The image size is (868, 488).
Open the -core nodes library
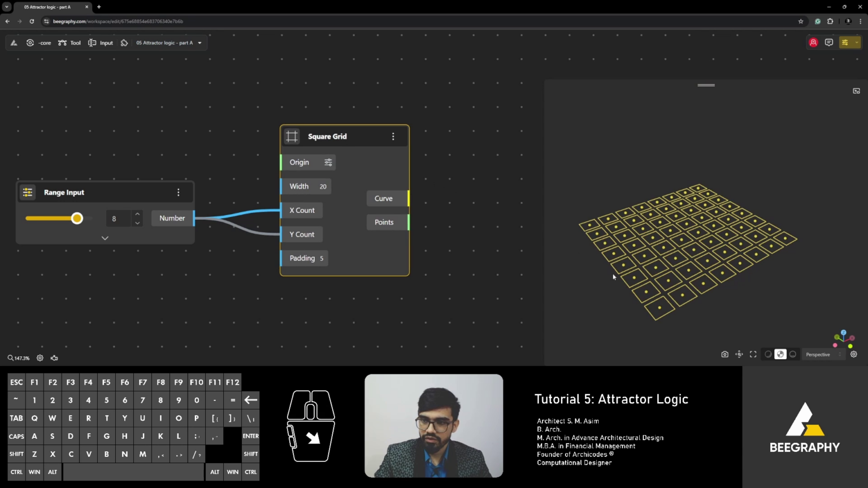(x=40, y=42)
